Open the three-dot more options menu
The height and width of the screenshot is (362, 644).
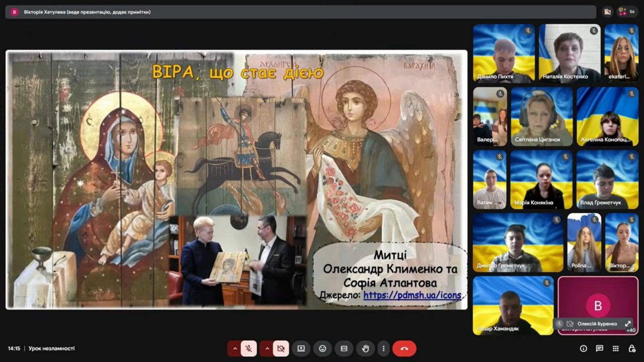click(383, 349)
